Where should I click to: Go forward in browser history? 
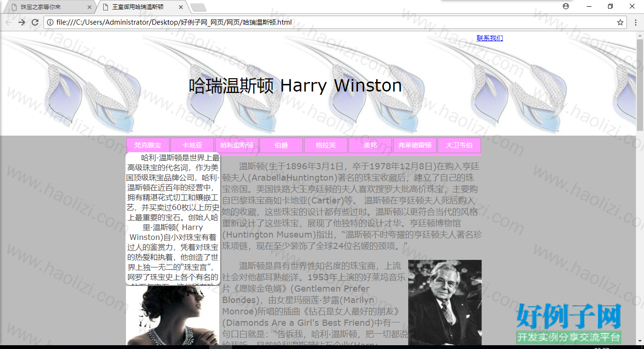(x=22, y=22)
